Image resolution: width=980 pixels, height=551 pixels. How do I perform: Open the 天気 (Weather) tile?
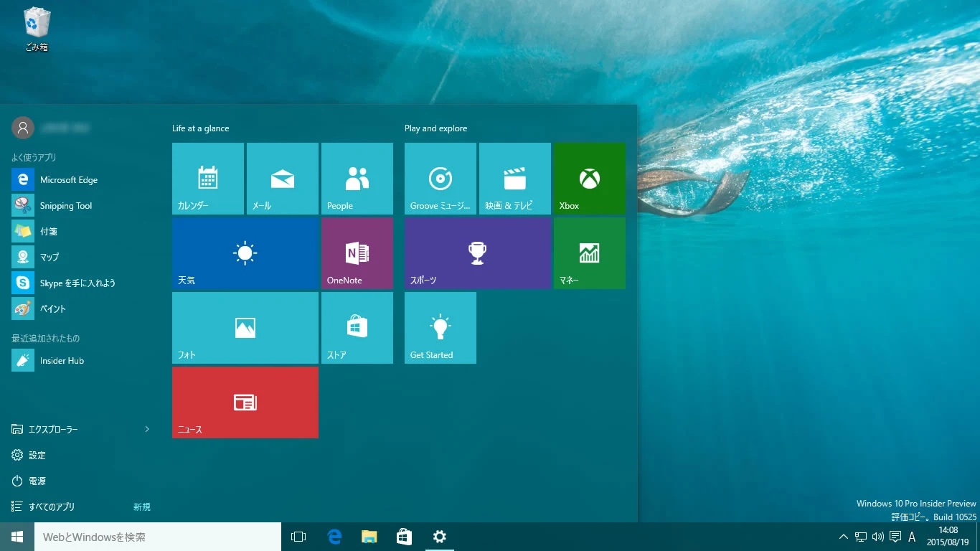[x=245, y=253]
